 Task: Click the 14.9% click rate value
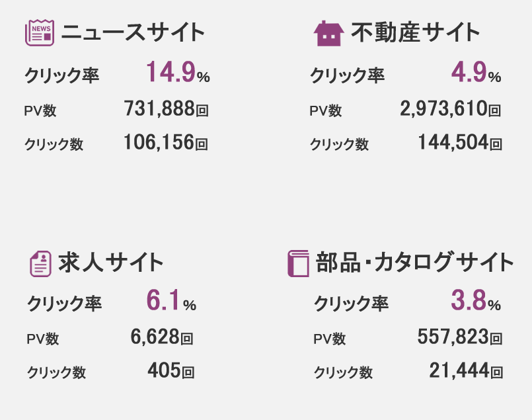point(178,72)
